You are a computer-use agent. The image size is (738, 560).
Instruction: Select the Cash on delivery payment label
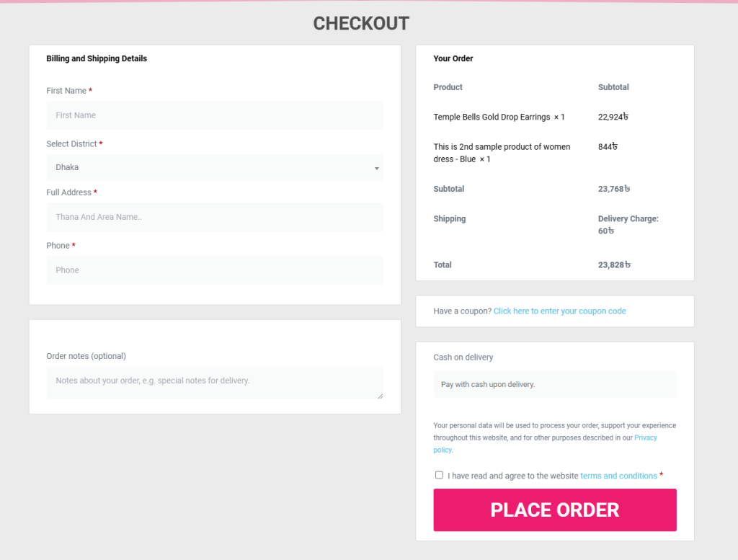pos(463,357)
